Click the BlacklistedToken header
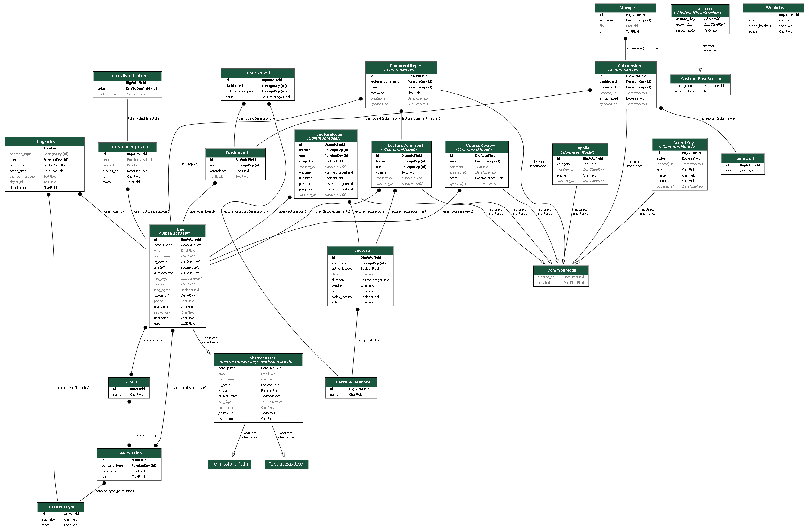 (x=128, y=76)
